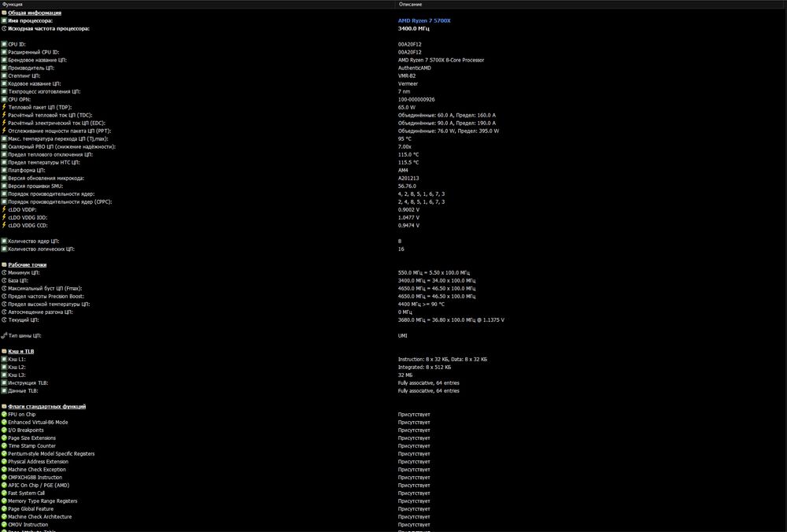Viewport: 787px width, 532px height.
Task: Click the UMI bus type value
Action: (402, 336)
